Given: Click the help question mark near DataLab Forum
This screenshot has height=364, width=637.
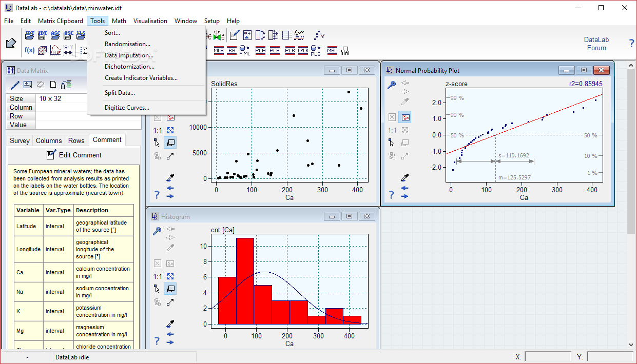Looking at the screenshot, I should click(631, 44).
